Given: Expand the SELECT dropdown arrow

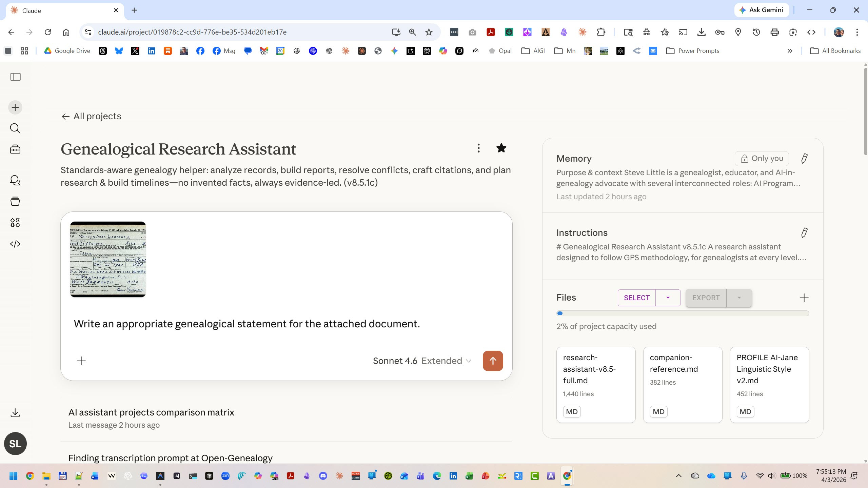Looking at the screenshot, I should [x=668, y=298].
